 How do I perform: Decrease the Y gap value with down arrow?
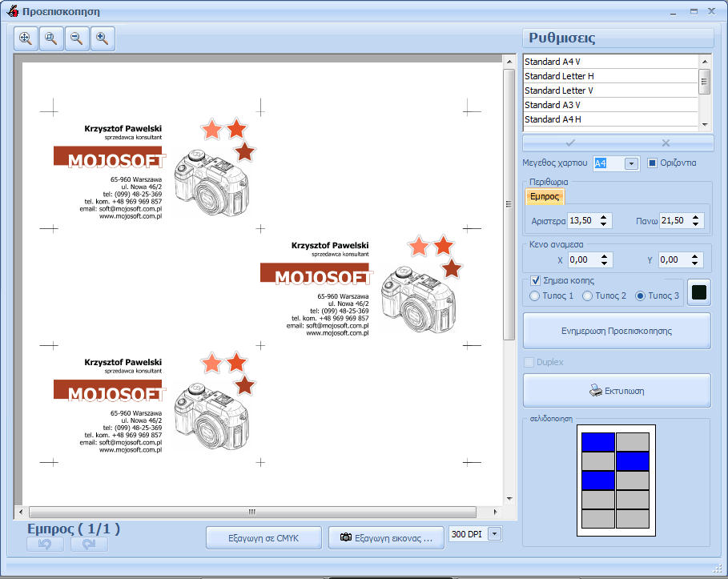[x=694, y=263]
